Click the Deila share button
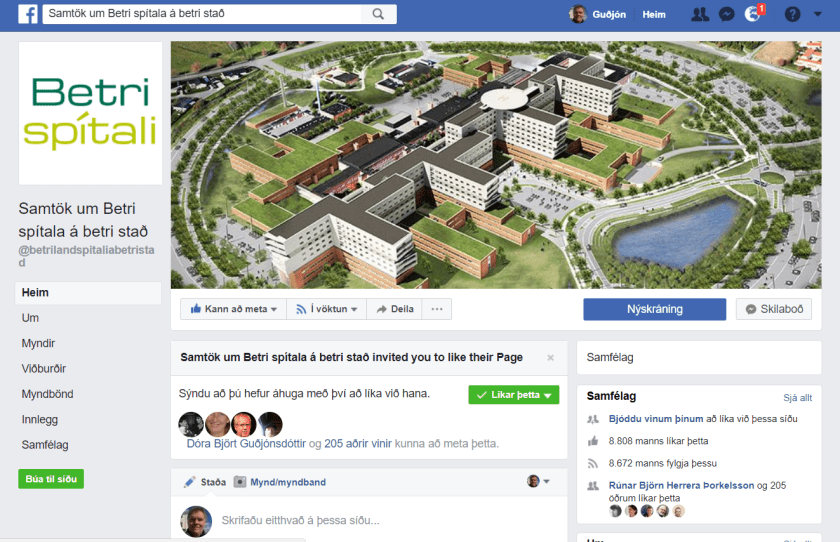The height and width of the screenshot is (542, 840). 395,309
